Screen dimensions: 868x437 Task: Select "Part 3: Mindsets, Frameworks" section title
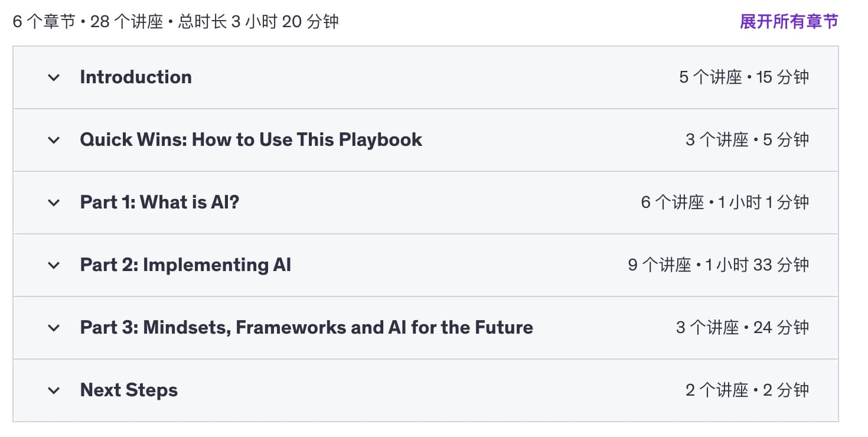(306, 328)
